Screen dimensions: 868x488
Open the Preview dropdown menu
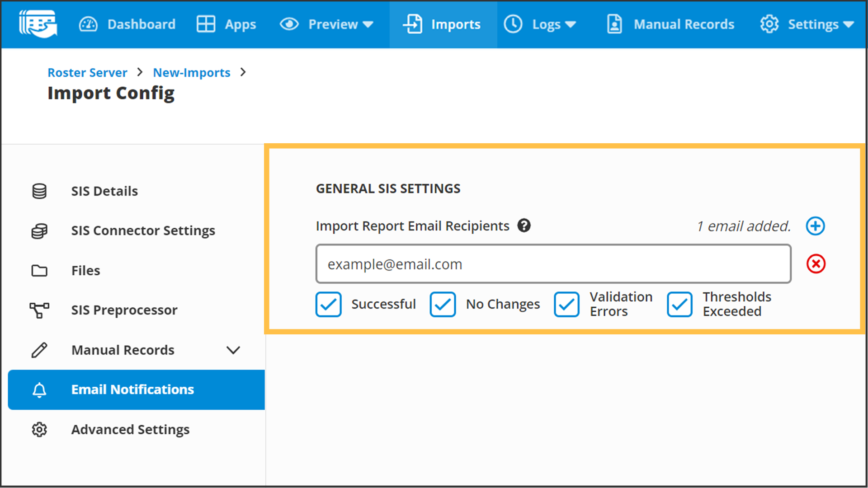coord(327,24)
